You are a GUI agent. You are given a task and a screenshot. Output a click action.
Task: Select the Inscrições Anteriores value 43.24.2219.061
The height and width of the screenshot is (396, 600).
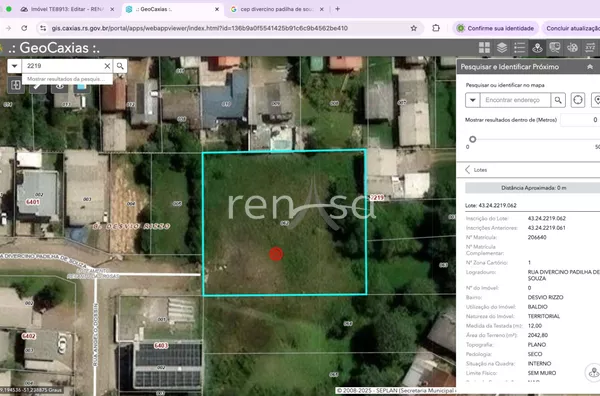(546, 228)
